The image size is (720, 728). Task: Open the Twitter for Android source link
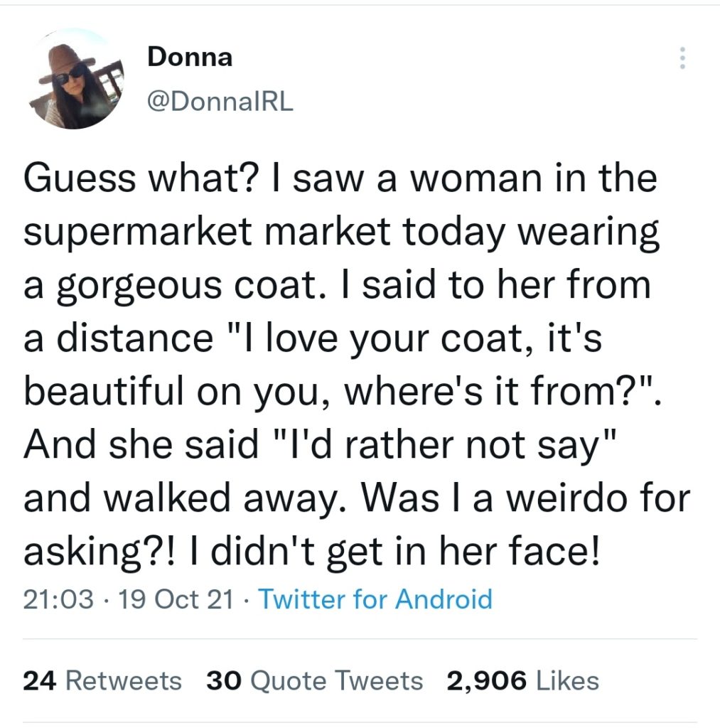pyautogui.click(x=375, y=599)
